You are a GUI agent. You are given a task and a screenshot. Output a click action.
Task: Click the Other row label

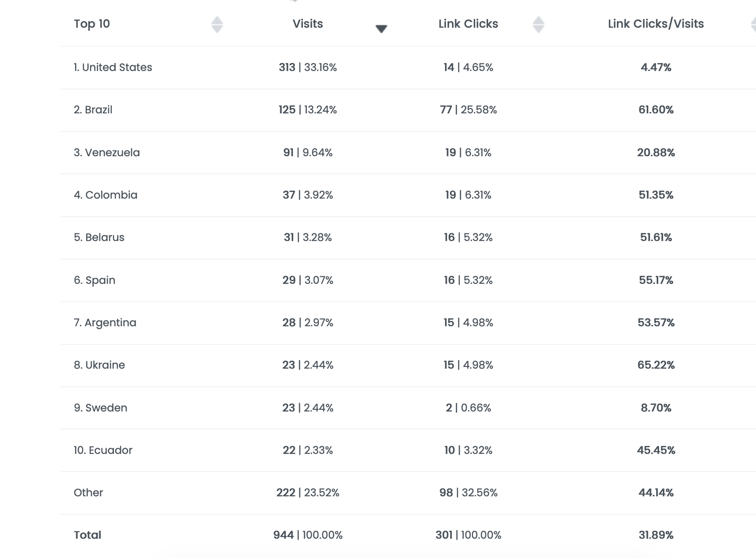click(88, 492)
